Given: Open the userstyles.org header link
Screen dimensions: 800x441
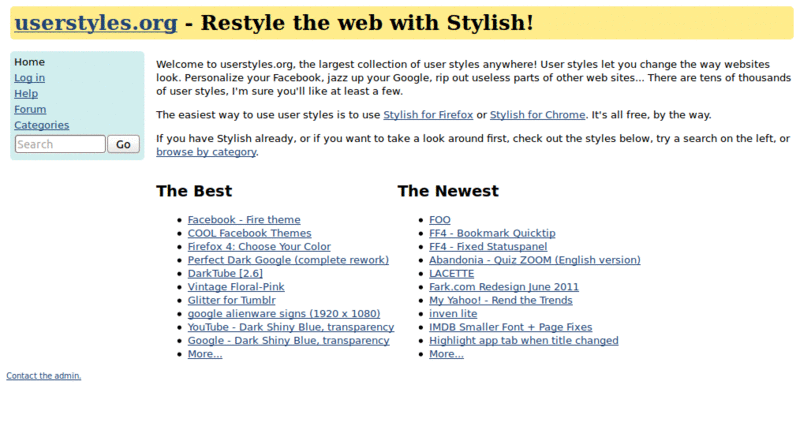Looking at the screenshot, I should coord(96,22).
